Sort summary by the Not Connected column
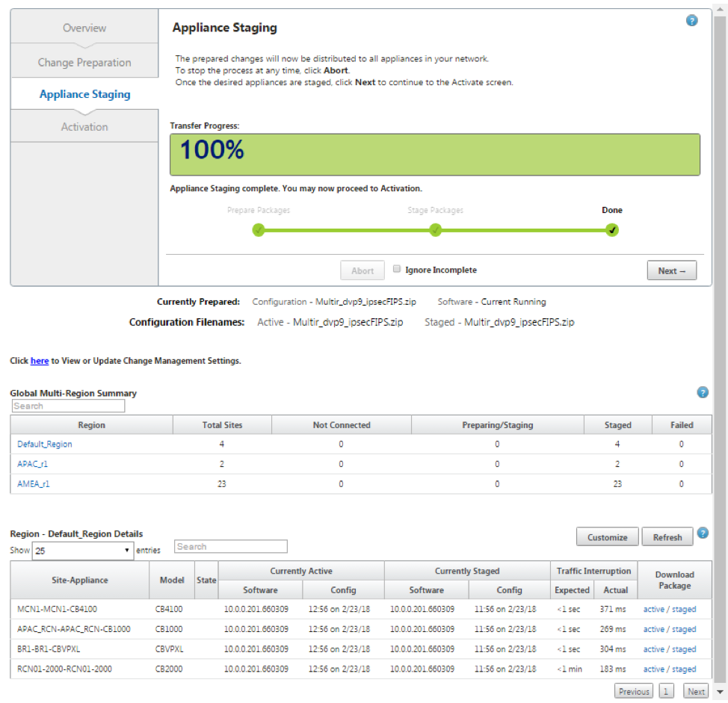Screen dimensions: 728x703 [342, 425]
